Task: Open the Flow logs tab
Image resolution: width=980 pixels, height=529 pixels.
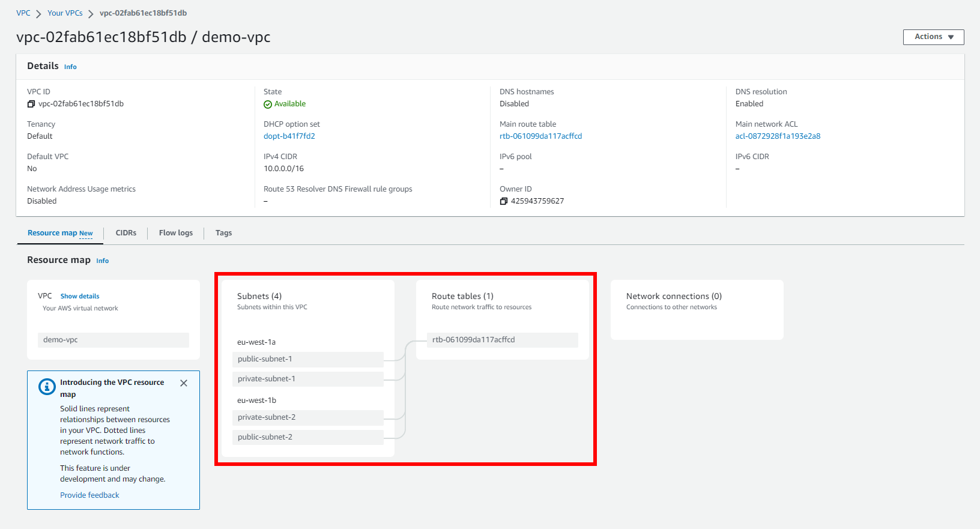Action: click(x=176, y=233)
